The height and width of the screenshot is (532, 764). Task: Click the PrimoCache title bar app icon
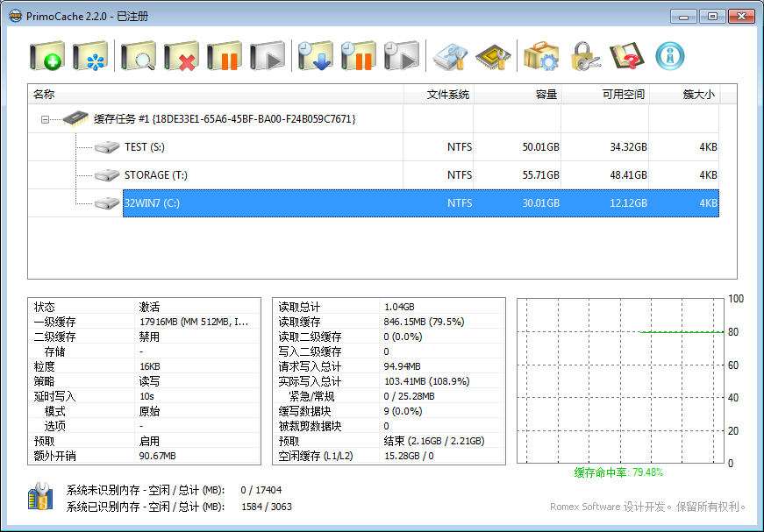click(x=16, y=16)
